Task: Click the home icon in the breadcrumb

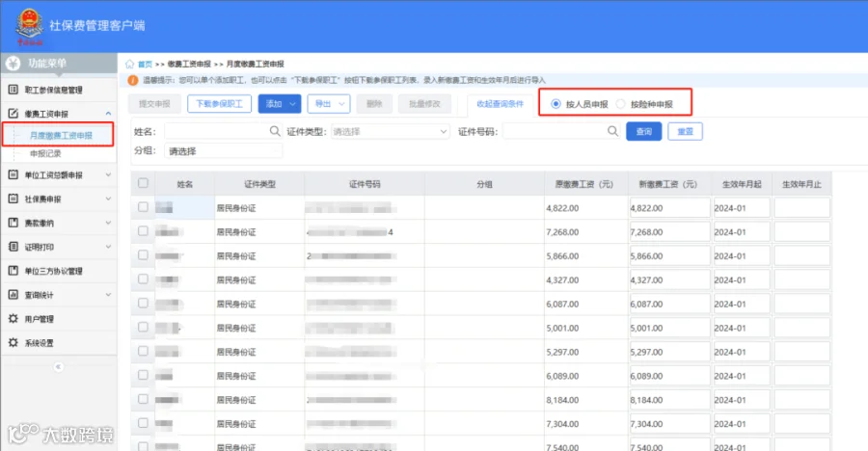Action: [x=129, y=64]
